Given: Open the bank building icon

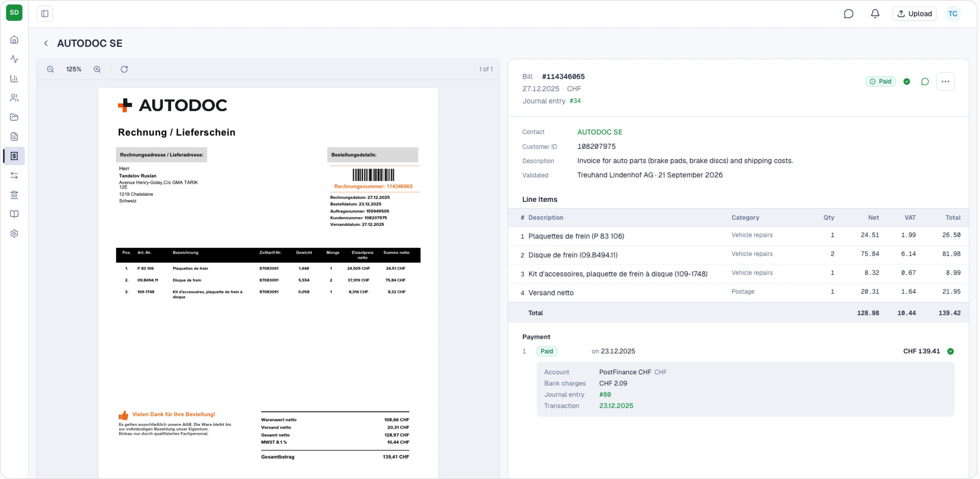Looking at the screenshot, I should (14, 195).
